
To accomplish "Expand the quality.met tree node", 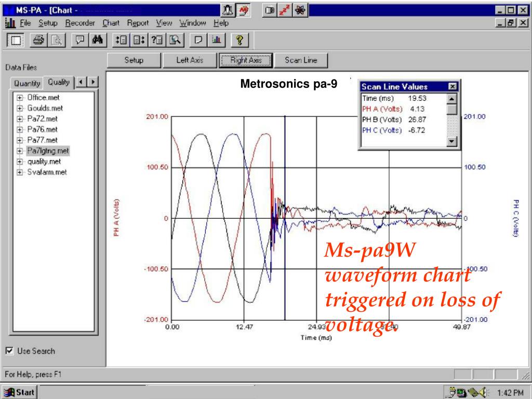I will click(x=20, y=162).
